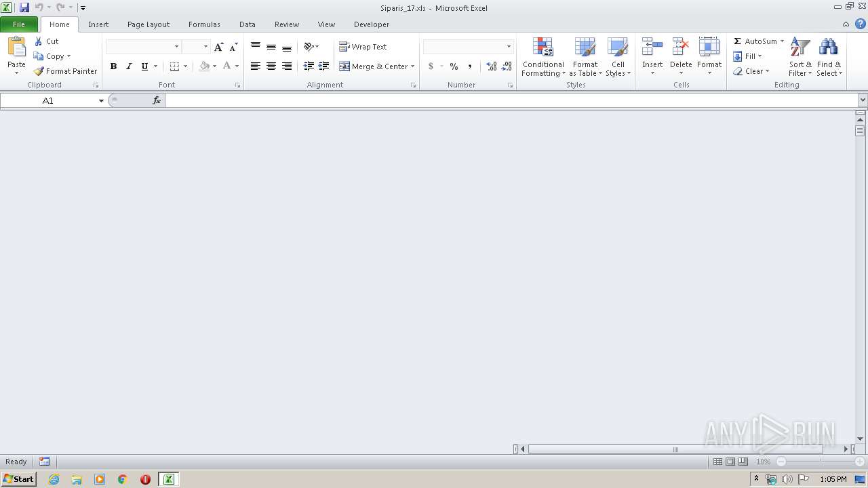Expand the formula bar
Viewport: 868px width, 488px height.
coord(862,100)
